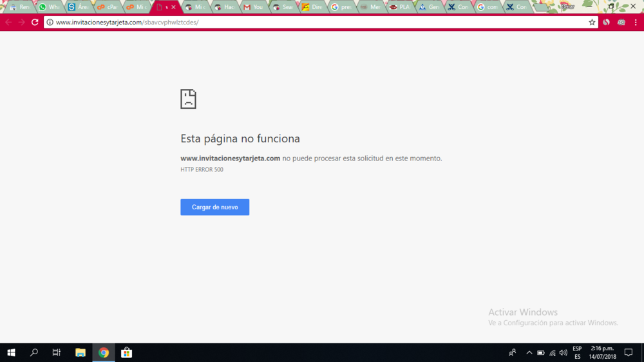Image resolution: width=644 pixels, height=362 pixels.
Task: Open the People icon in system tray
Action: point(512,352)
